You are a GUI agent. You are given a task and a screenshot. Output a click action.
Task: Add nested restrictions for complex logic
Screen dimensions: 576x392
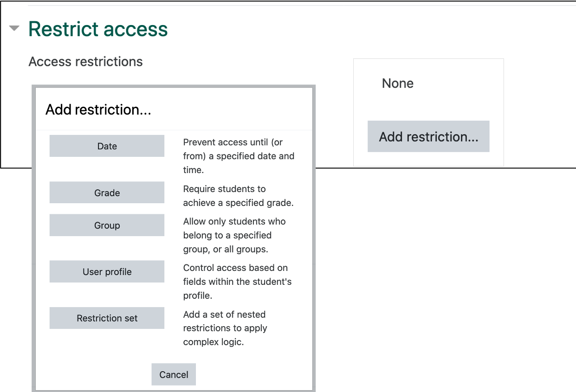[x=107, y=318]
